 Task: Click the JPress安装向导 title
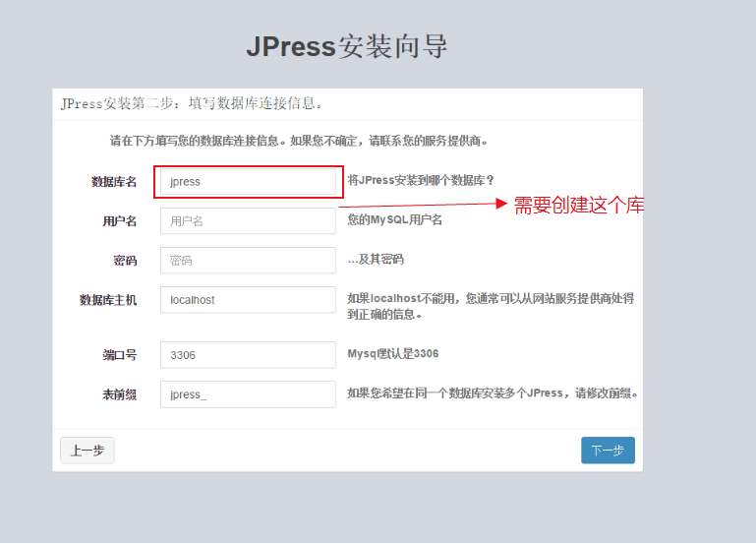[347, 47]
